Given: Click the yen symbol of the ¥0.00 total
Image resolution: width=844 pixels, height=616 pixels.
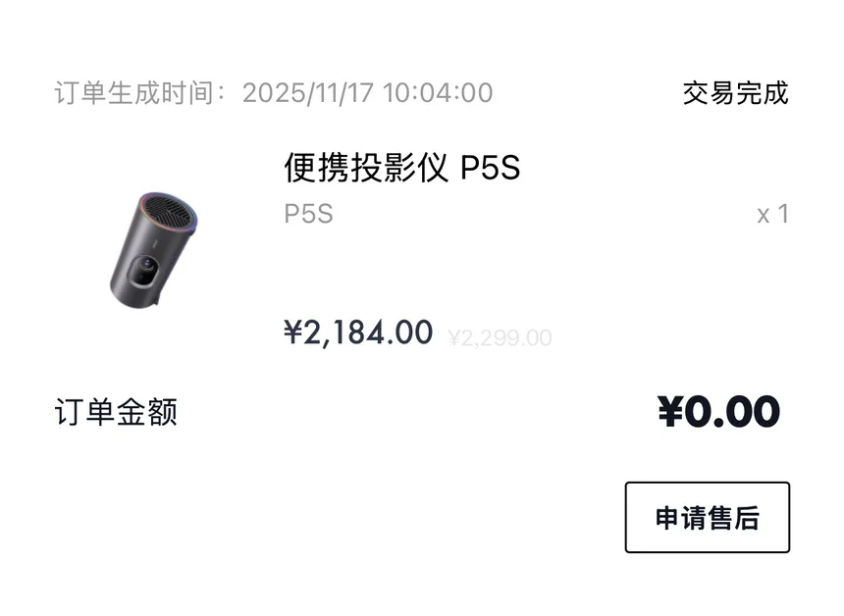Looking at the screenshot, I should coord(670,412).
